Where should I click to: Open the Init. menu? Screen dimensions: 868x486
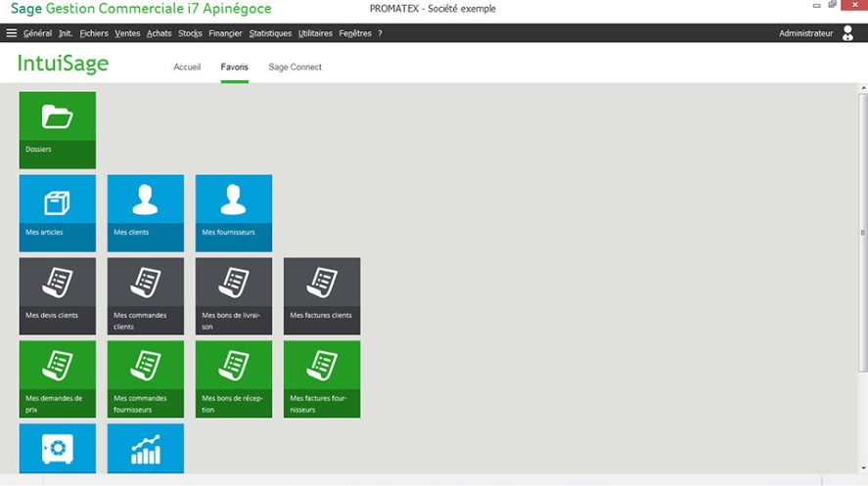[66, 33]
